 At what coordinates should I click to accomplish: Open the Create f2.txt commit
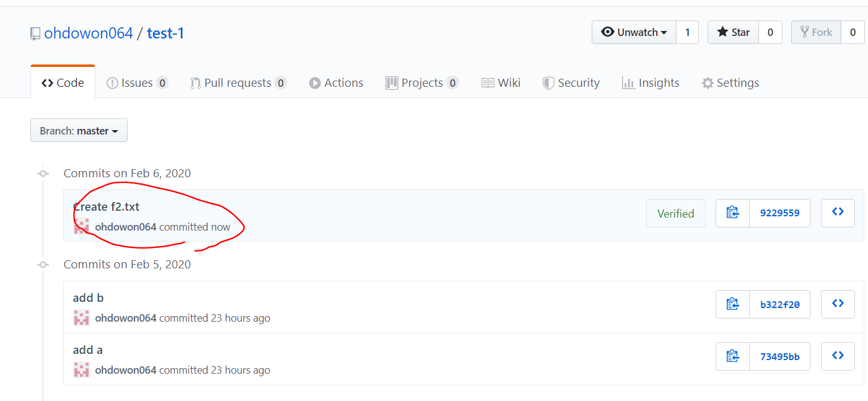(x=107, y=206)
